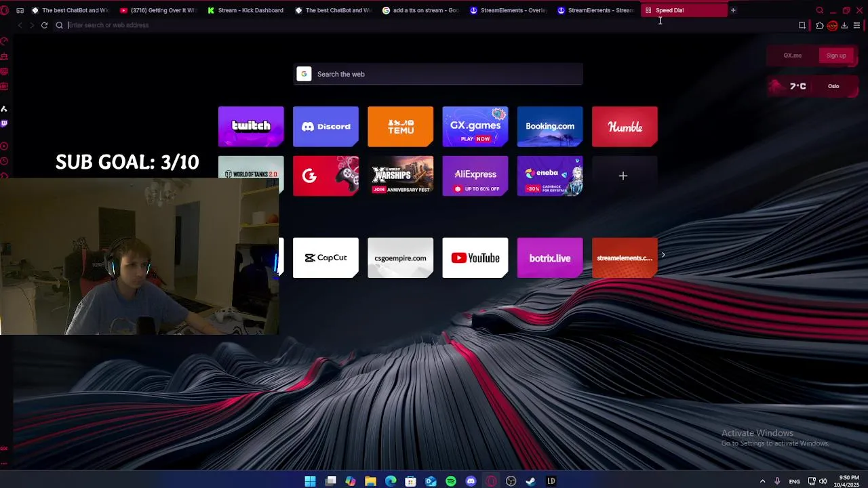Switch to Kick Dashboard tab

(x=245, y=10)
